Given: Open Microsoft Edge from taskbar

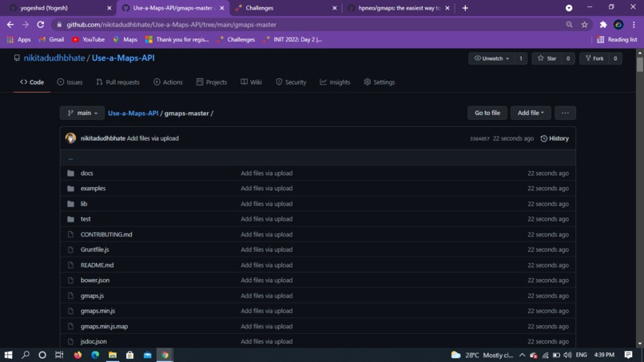Looking at the screenshot, I should [x=95, y=355].
